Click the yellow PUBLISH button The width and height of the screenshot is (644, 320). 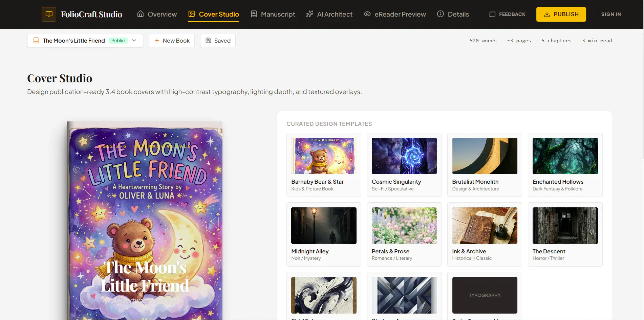(x=561, y=14)
